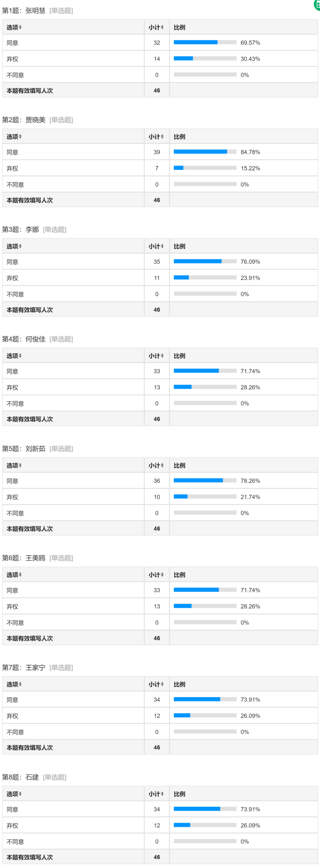Click sort icon beside 选项 in 张明慧 table
This screenshot has width=320, height=868.
click(20, 27)
